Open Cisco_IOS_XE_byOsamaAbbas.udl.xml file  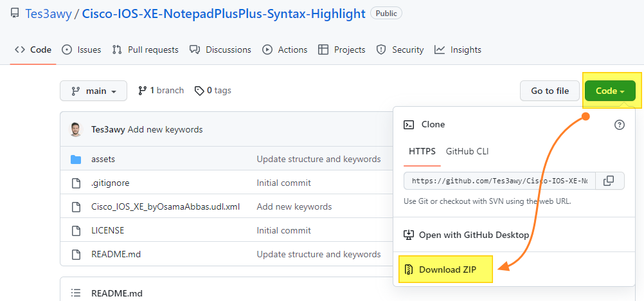click(x=166, y=206)
